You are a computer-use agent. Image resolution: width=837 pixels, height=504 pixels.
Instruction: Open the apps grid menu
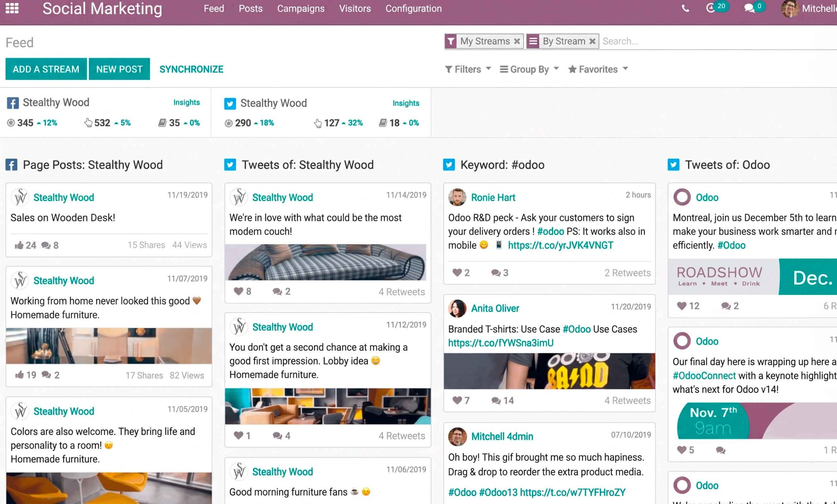12,8
